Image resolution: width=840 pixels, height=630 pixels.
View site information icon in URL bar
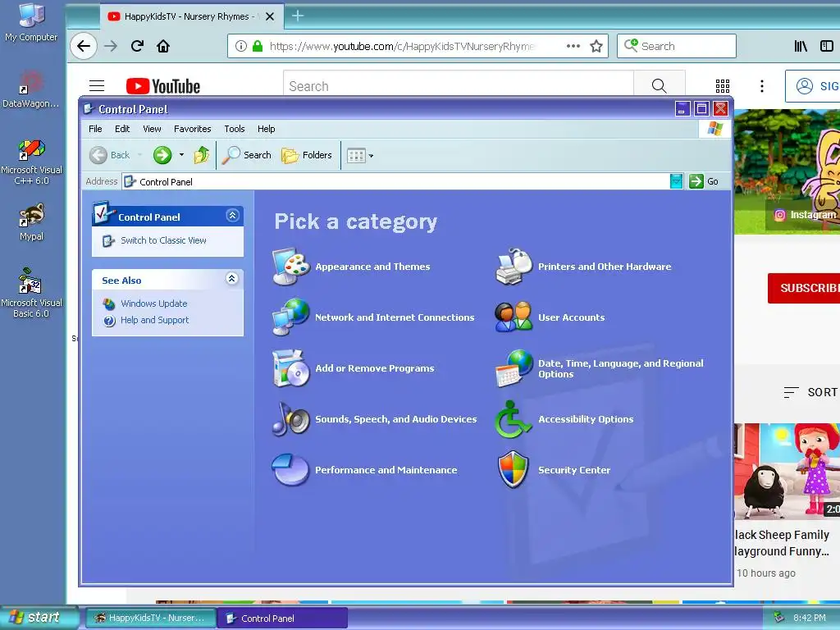(x=241, y=46)
